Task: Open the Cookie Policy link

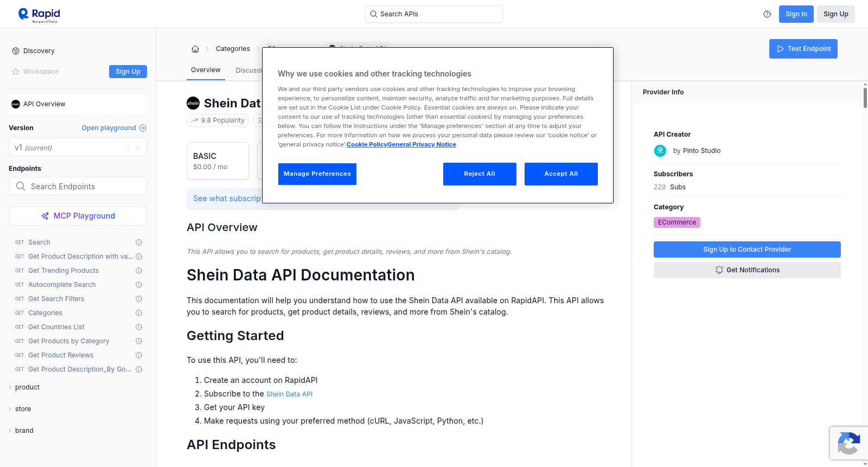Action: [367, 144]
